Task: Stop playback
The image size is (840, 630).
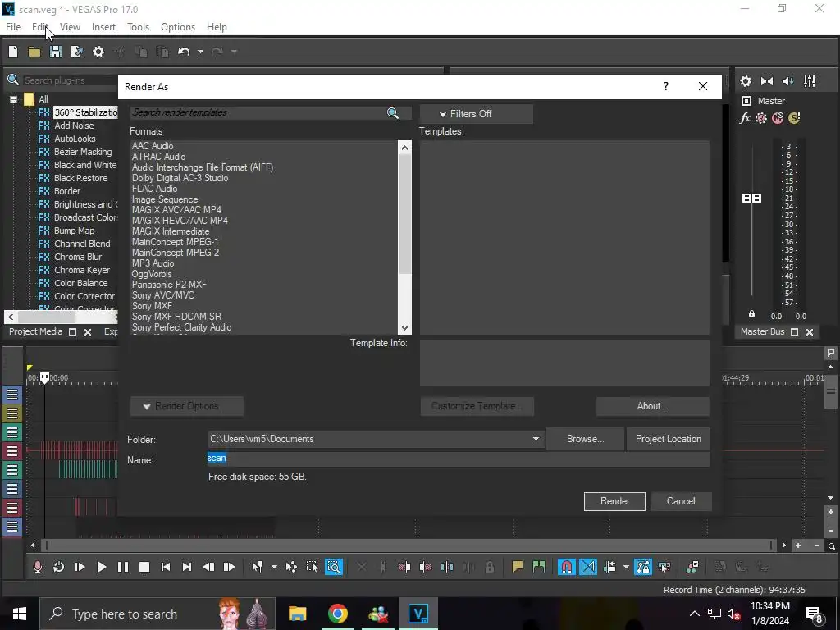Action: [x=144, y=567]
